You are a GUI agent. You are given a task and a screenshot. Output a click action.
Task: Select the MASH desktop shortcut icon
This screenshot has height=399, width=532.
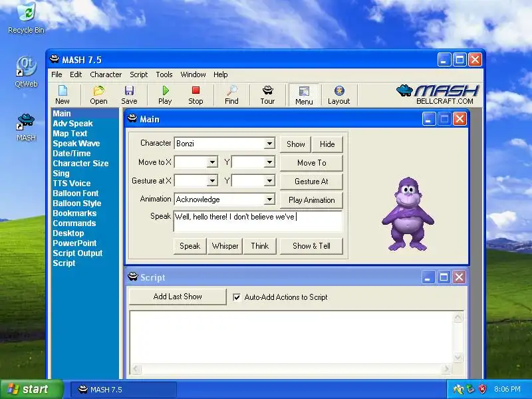26,128
